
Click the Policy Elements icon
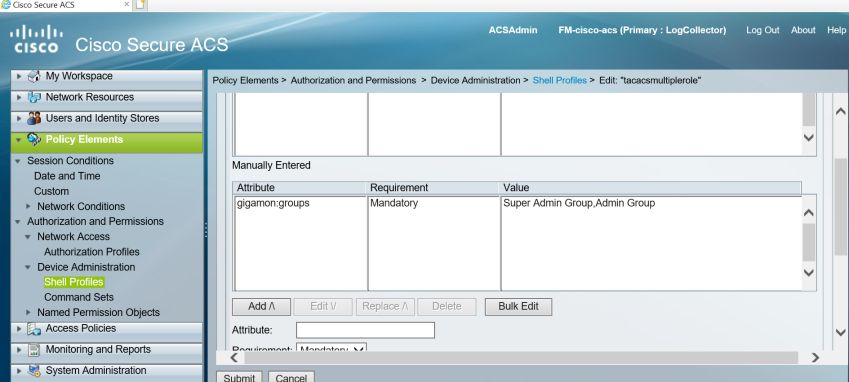pyautogui.click(x=34, y=140)
